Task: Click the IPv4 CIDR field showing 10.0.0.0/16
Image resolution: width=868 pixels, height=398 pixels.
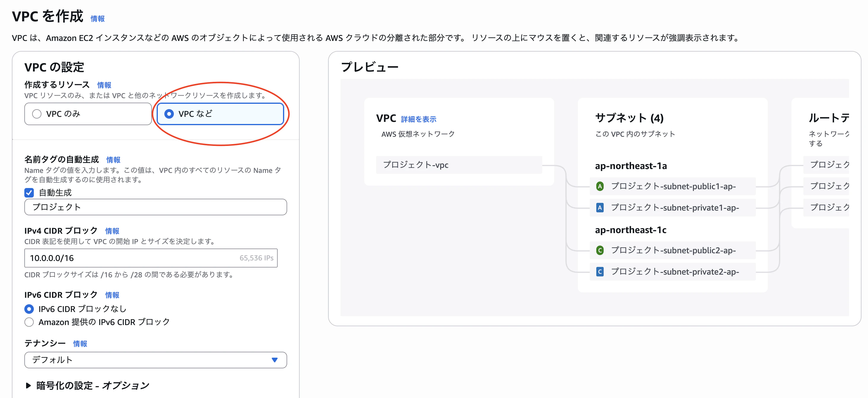Action: [151, 258]
